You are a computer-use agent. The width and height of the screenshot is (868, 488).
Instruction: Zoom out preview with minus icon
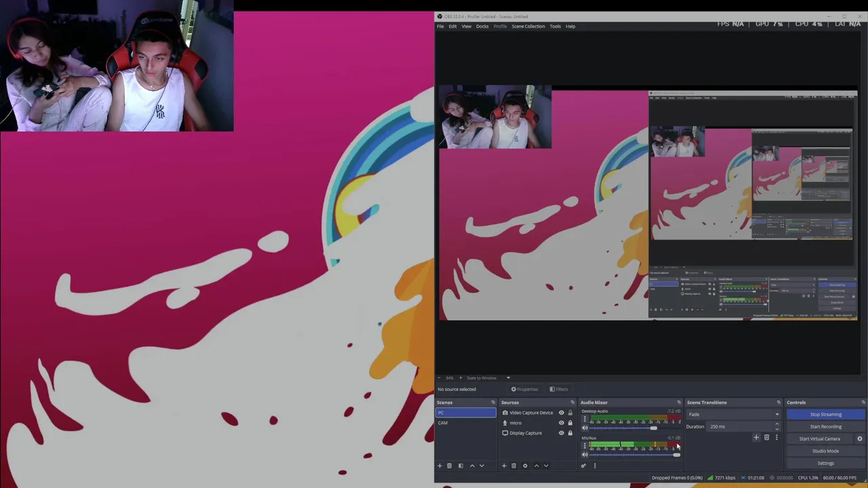(x=439, y=378)
